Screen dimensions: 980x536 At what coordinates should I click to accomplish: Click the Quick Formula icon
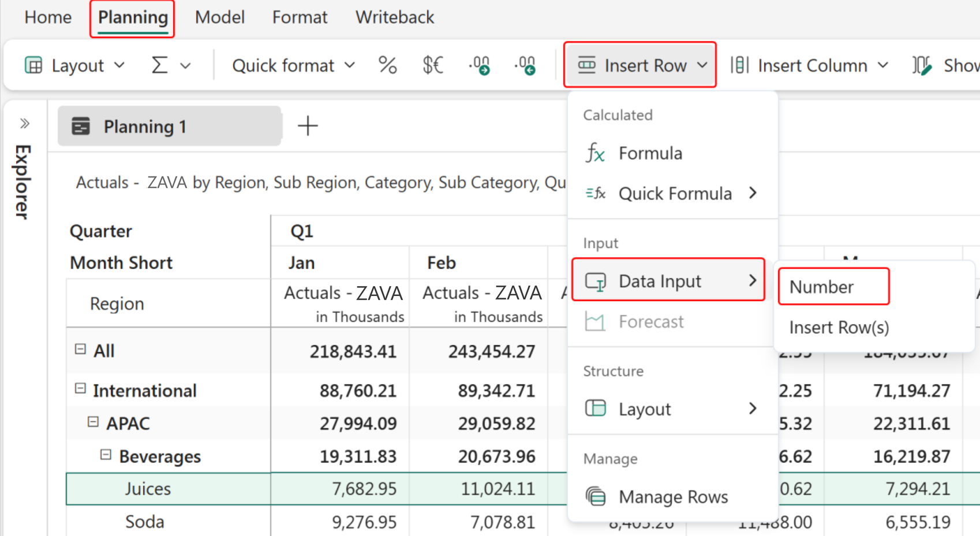click(x=595, y=193)
